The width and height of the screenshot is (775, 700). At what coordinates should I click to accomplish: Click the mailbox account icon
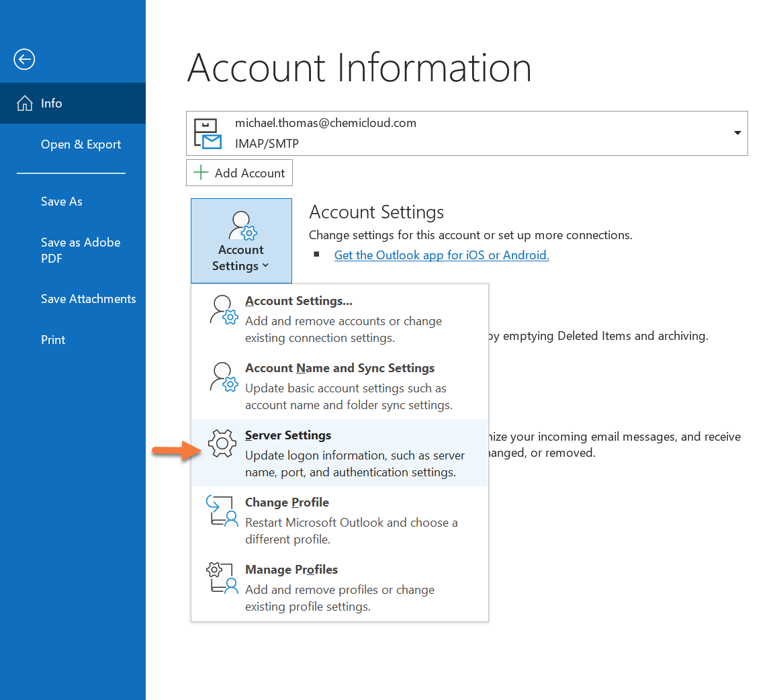(x=208, y=133)
